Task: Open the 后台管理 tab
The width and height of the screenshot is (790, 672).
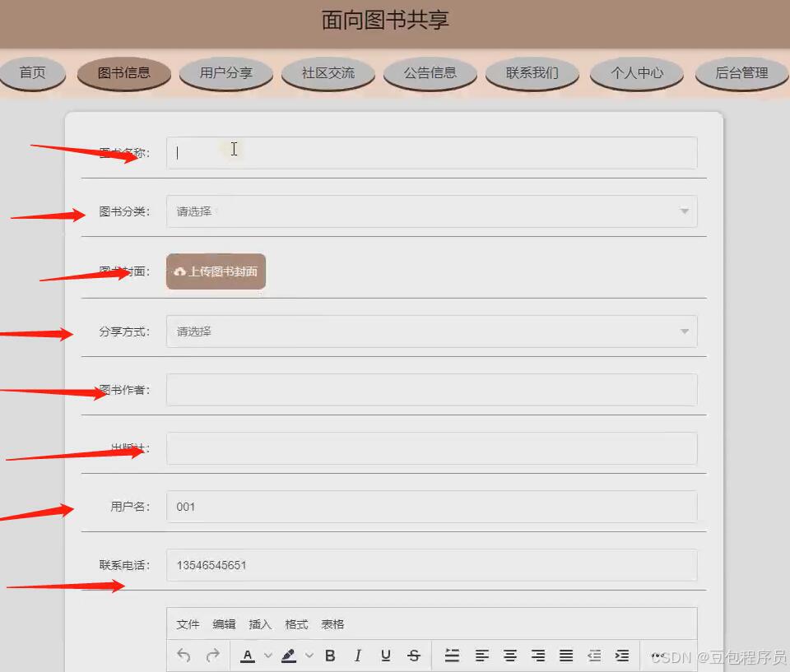Action: click(740, 73)
